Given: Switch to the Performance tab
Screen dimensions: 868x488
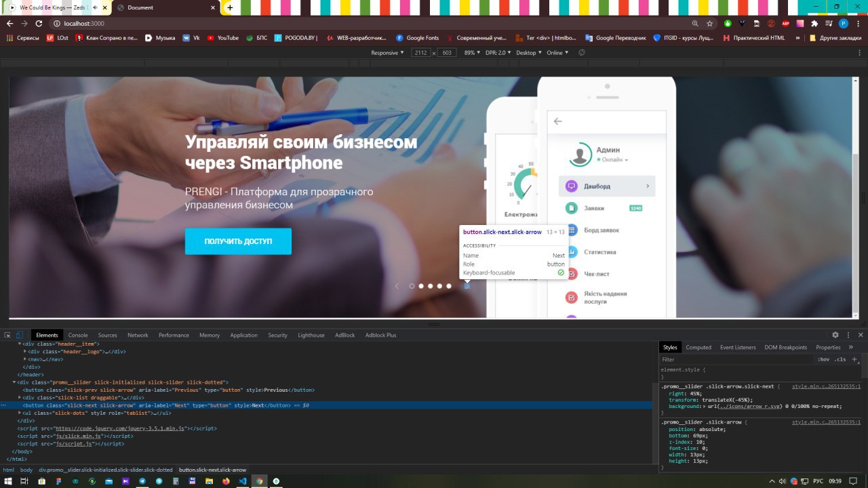Looking at the screenshot, I should 174,335.
